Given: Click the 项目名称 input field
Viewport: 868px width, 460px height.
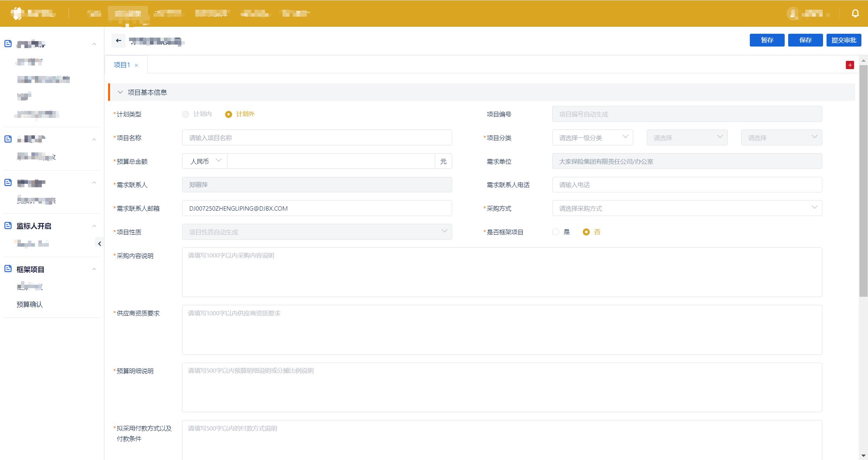Looking at the screenshot, I should pos(317,138).
